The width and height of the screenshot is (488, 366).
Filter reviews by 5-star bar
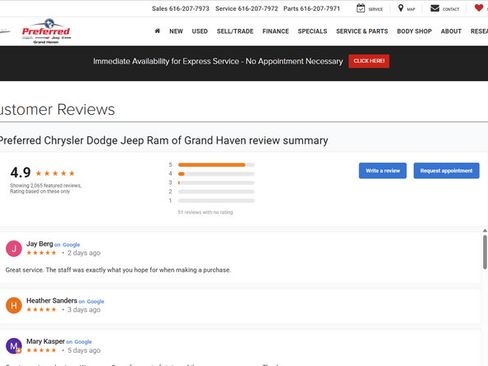[x=216, y=165]
